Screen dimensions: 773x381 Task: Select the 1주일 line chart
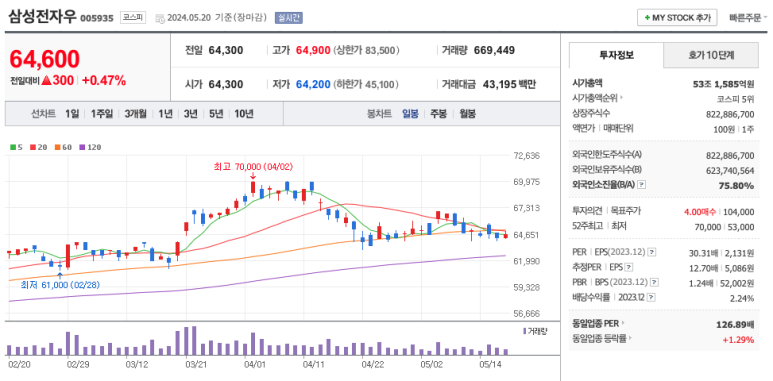[102, 114]
